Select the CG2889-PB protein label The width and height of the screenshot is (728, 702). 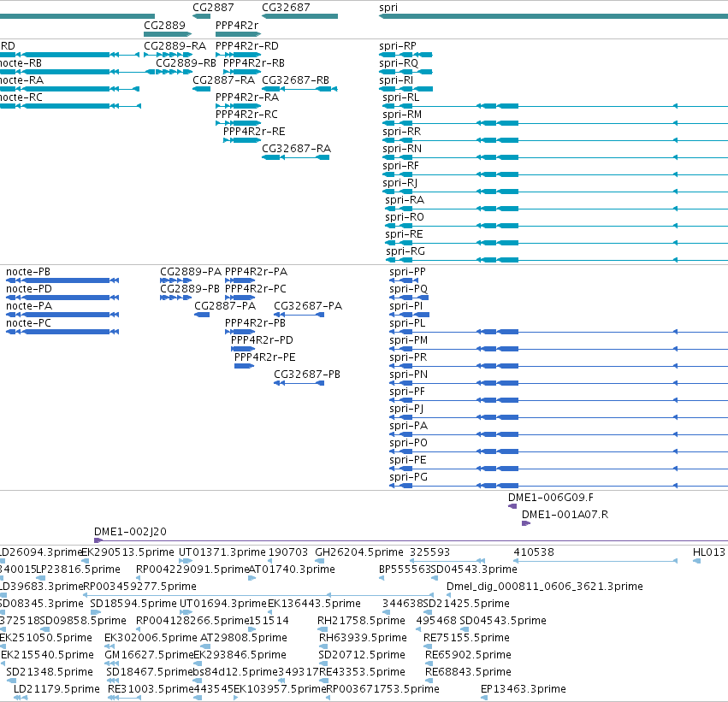190,289
